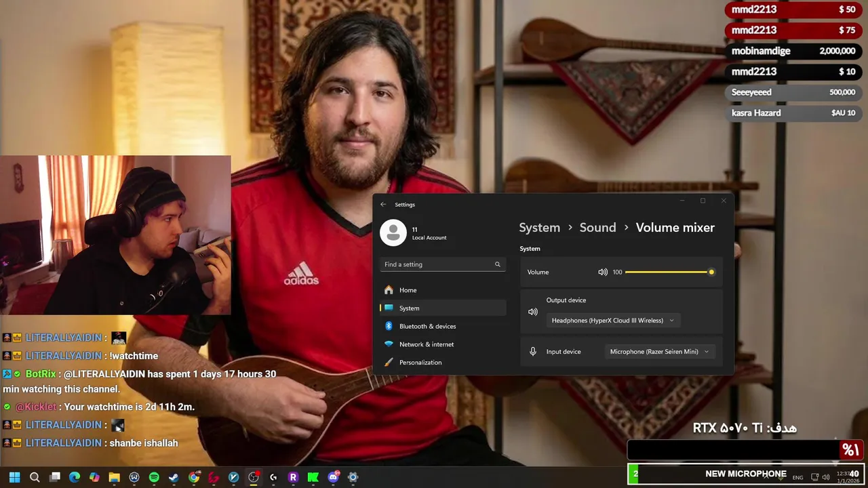Viewport: 868px width, 488px height.
Task: Click the "Volume mixer" page title
Action: (675, 228)
